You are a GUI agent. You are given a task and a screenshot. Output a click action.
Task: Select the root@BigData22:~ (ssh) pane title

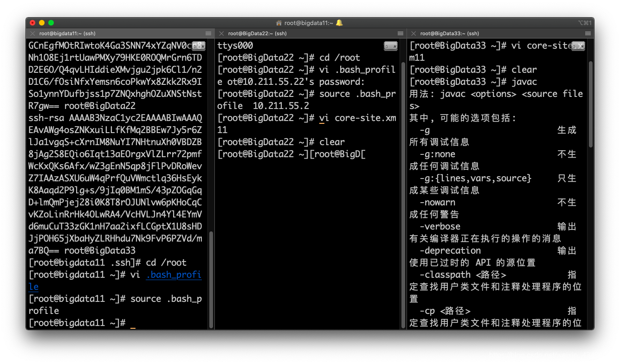[258, 33]
